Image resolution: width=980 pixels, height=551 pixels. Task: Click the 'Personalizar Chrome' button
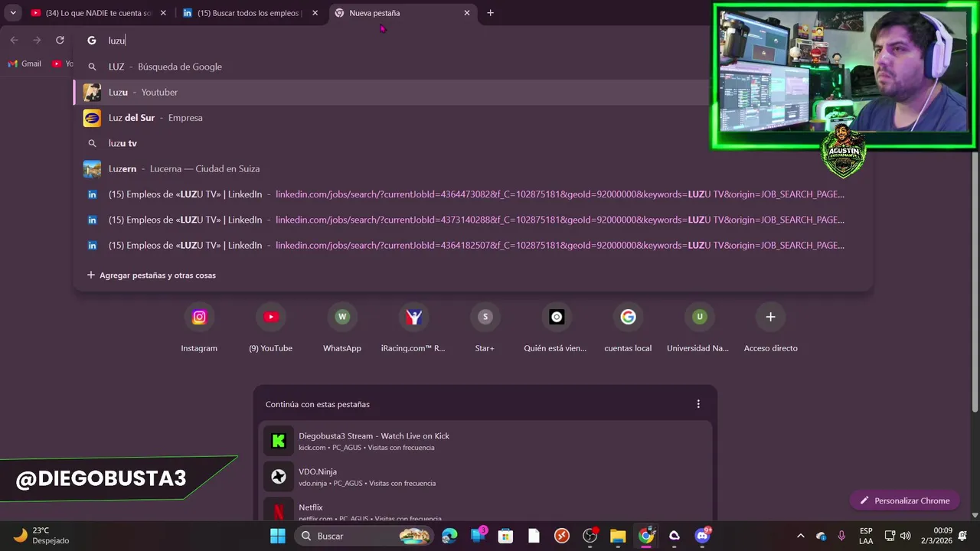904,500
